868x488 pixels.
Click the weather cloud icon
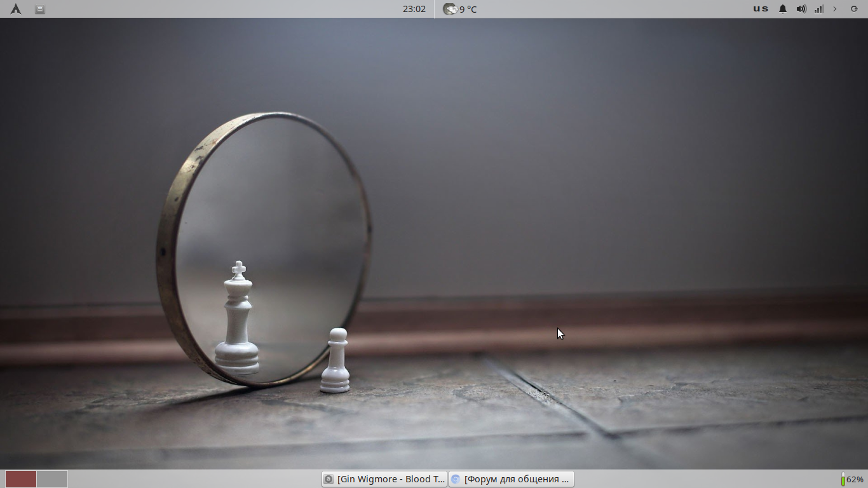coord(450,9)
